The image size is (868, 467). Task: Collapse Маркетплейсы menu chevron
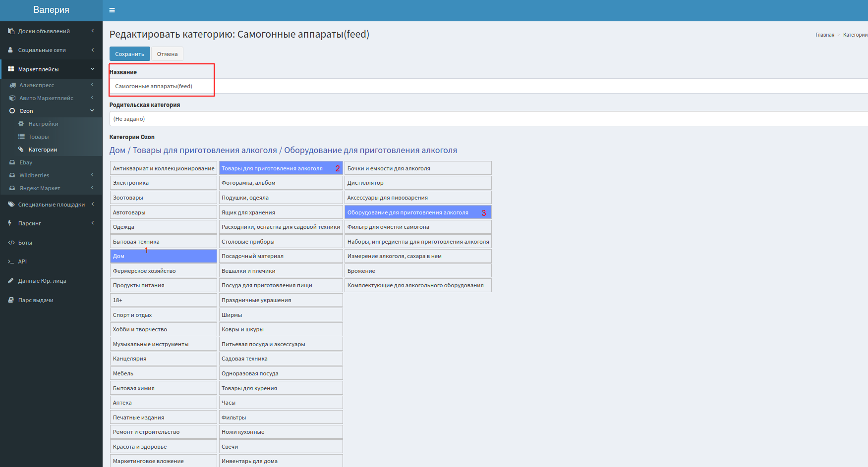click(92, 69)
